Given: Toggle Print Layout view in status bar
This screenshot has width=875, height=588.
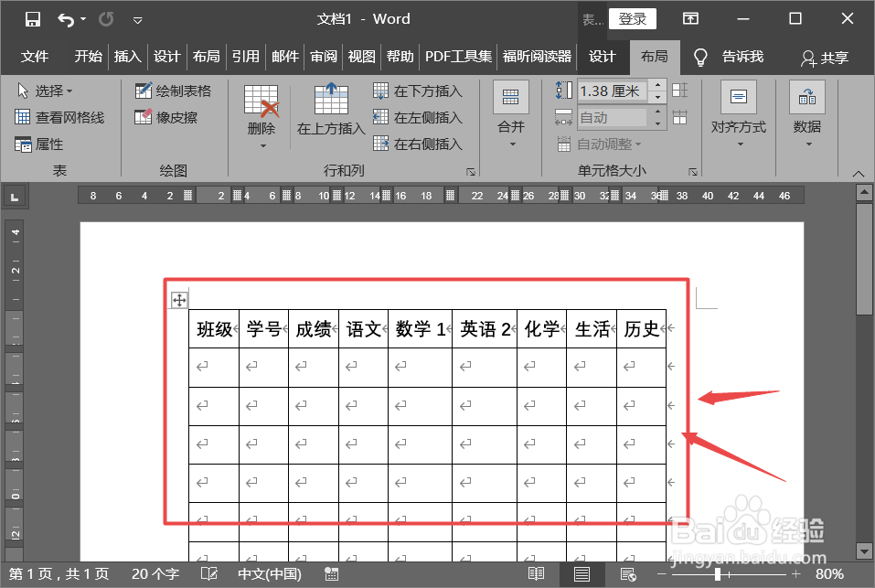Looking at the screenshot, I should (x=582, y=573).
